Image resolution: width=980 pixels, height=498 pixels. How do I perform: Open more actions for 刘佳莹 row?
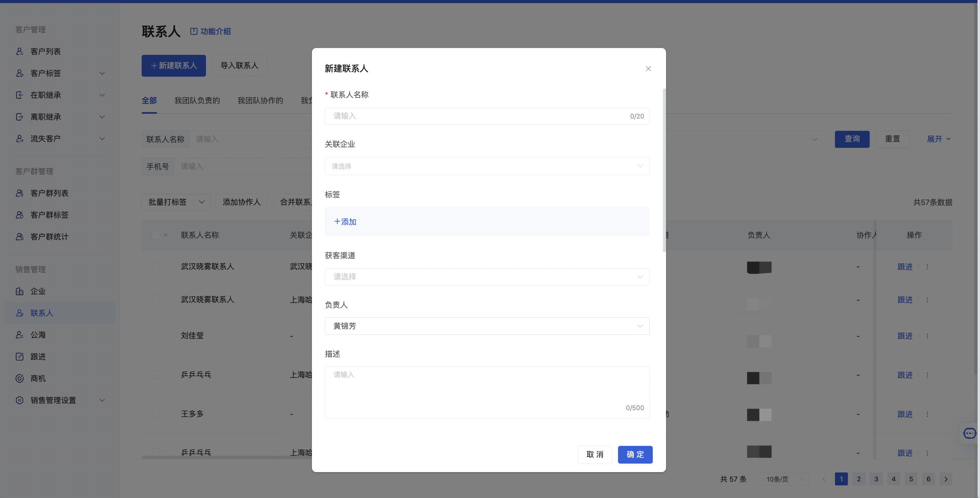(x=927, y=336)
